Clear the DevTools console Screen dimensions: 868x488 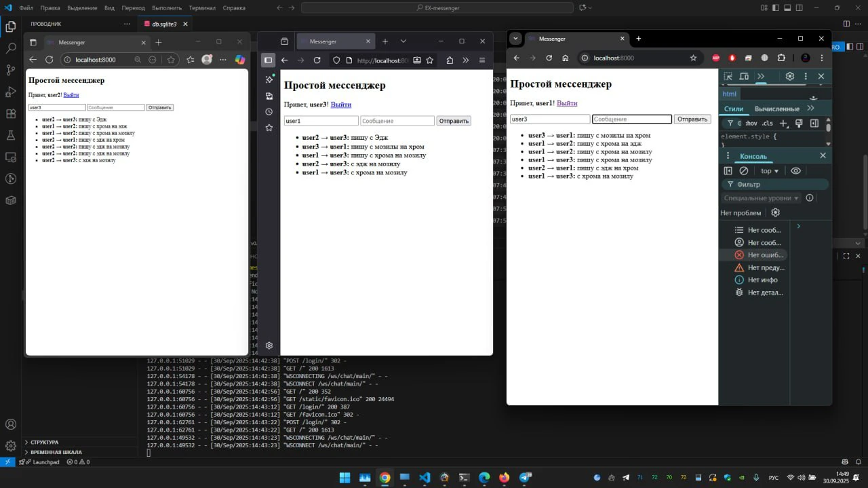(744, 171)
